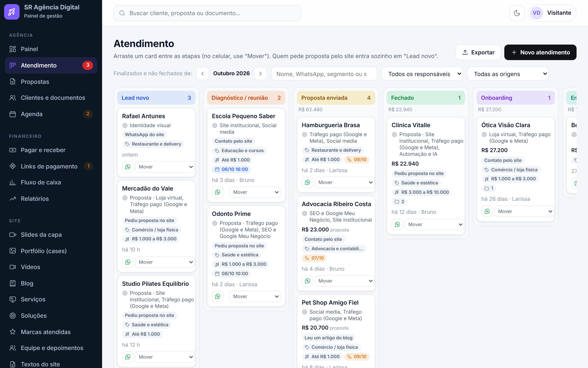Open Mover dropdown on Hamburgueria Brasa card
The height and width of the screenshot is (368, 588).
coord(345,182)
